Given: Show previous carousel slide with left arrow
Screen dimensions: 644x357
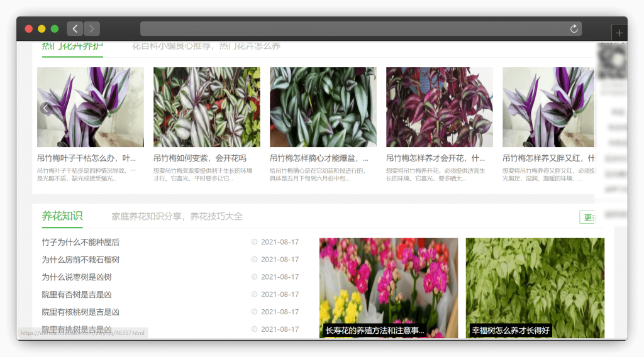Looking at the screenshot, I should [46, 108].
